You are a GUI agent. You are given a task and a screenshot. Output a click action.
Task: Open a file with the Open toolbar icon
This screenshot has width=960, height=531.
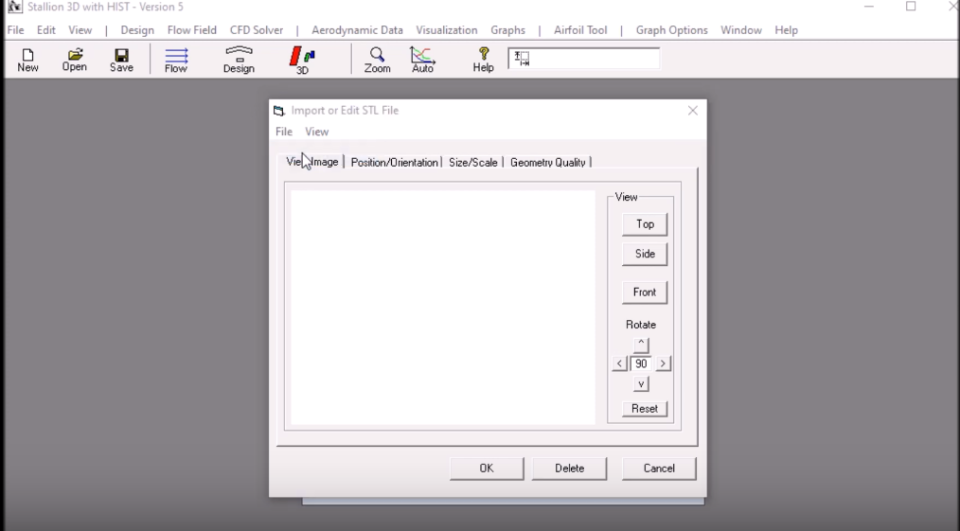pos(74,60)
